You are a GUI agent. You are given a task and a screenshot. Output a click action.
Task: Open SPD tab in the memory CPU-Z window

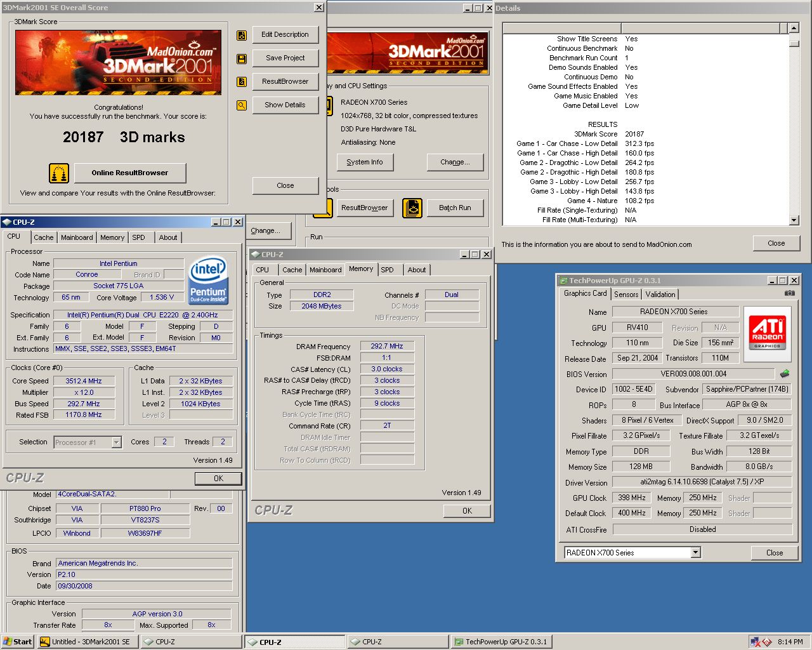(x=387, y=270)
